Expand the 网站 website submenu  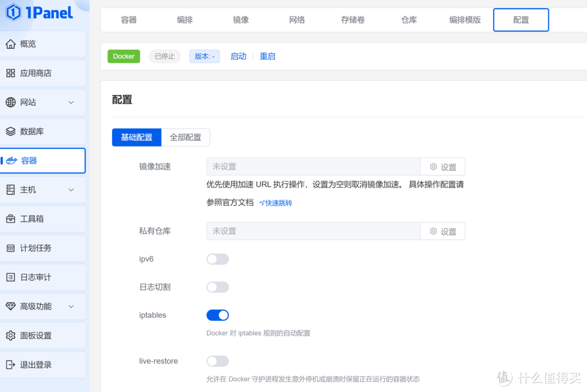(71, 103)
